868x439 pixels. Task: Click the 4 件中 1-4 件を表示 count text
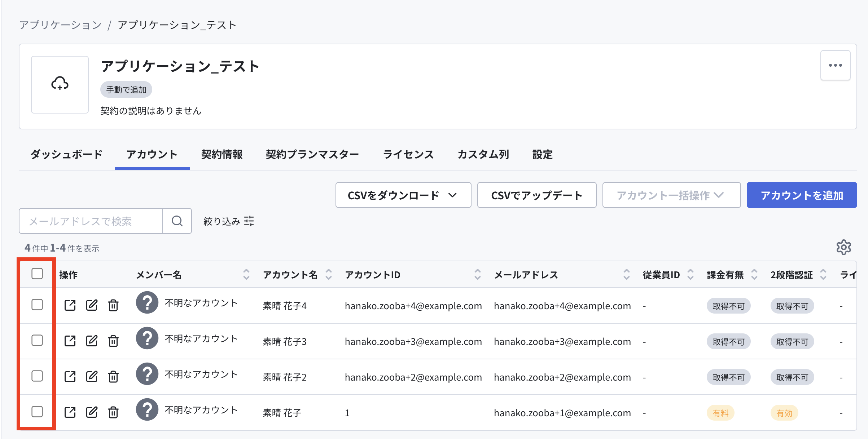62,248
